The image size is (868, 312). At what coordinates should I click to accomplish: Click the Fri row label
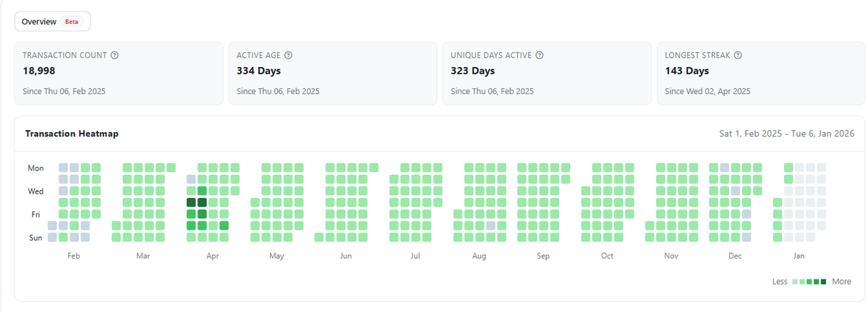(36, 214)
